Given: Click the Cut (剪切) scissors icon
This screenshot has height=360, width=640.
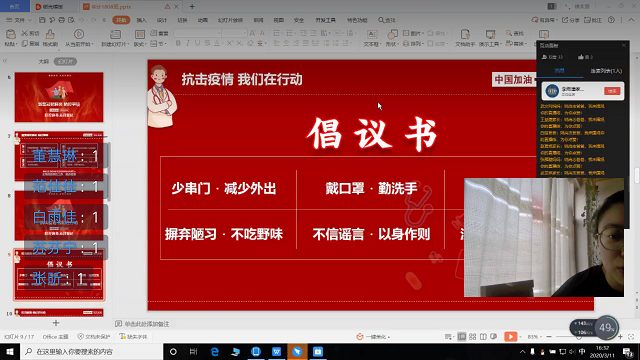Looking at the screenshot, I should [x=24, y=33].
